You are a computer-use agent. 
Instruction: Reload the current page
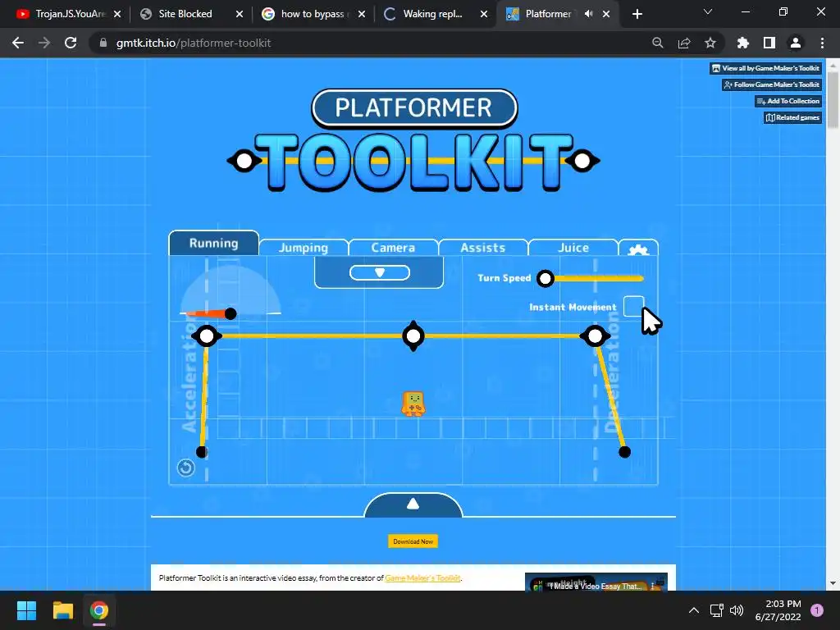71,43
